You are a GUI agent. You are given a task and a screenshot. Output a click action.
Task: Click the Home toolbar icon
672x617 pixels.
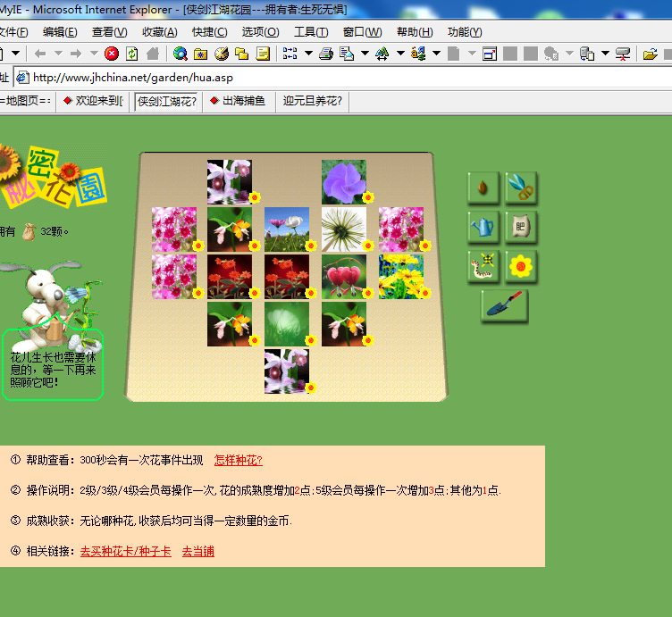click(x=153, y=54)
